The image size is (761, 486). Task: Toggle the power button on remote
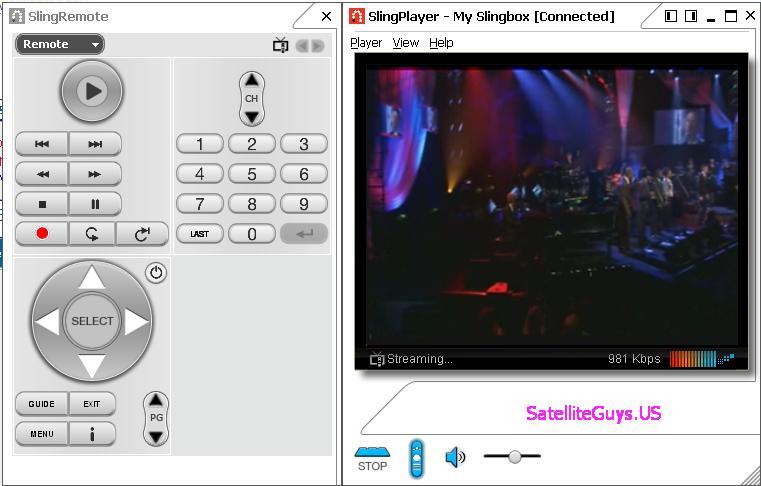156,272
